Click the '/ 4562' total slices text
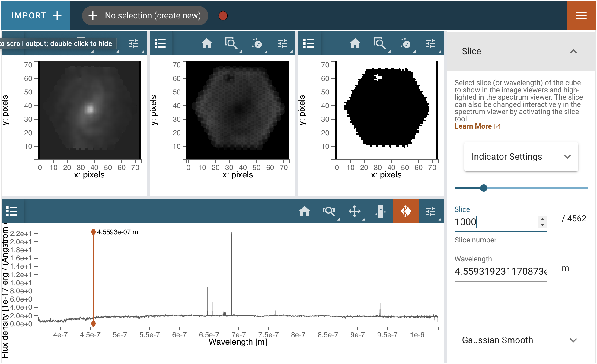 click(574, 219)
